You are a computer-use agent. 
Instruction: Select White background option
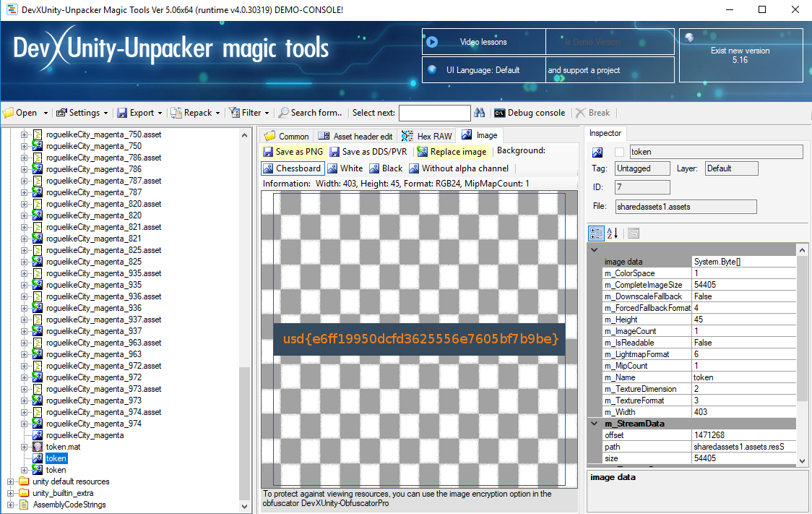[x=345, y=168]
